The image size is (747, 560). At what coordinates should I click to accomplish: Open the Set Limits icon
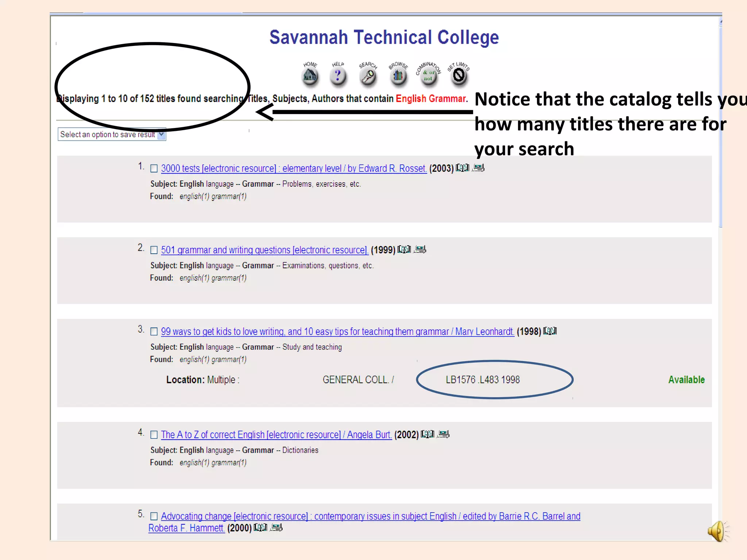pos(459,75)
